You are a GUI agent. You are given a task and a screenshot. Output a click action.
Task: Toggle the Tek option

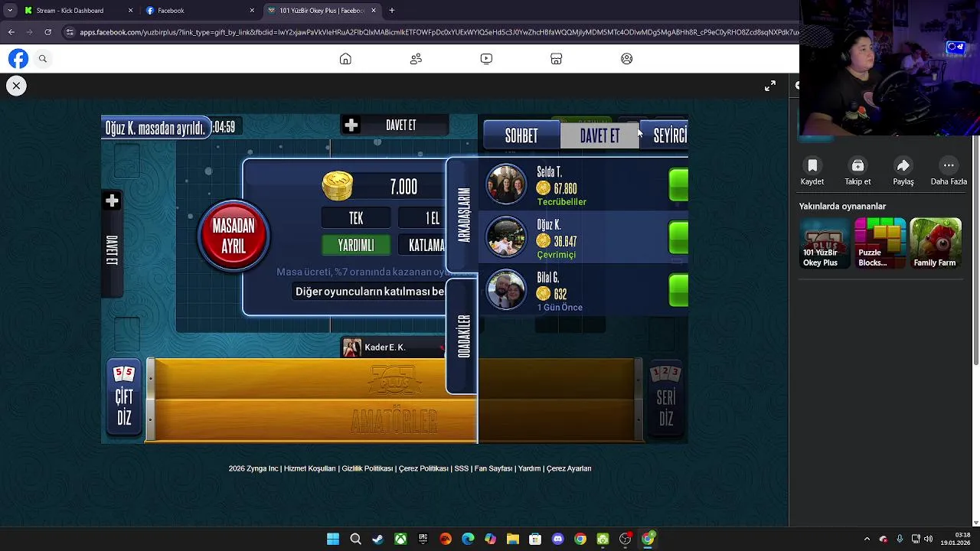tap(356, 219)
